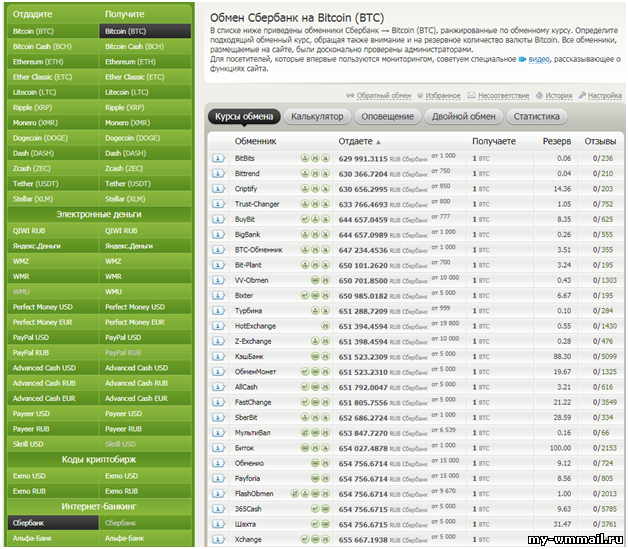Screen dimensions: 628x549
Task: Click info icon for BTC-Обменник
Action: pyautogui.click(x=218, y=249)
